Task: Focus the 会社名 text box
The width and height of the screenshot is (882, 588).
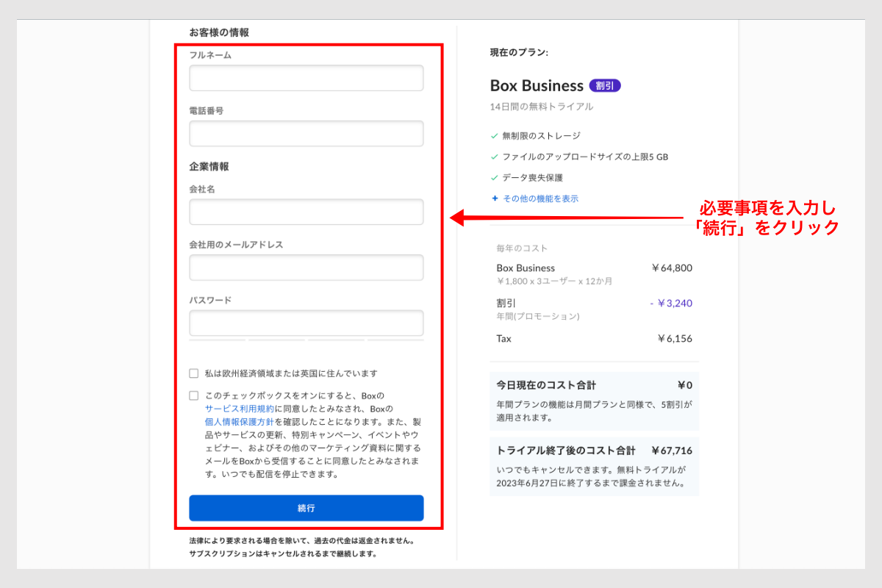Action: [306, 212]
